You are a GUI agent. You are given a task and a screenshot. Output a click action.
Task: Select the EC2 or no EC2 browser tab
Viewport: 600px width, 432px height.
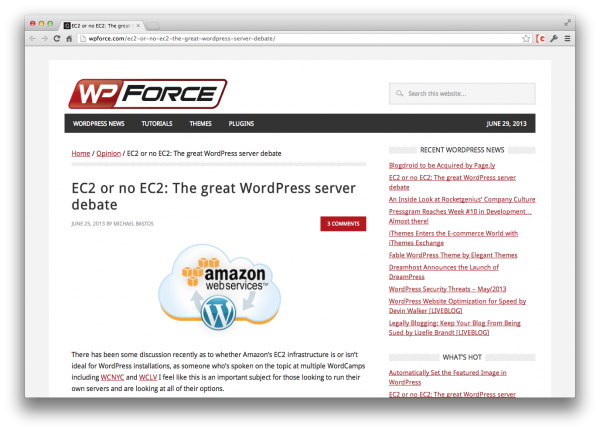point(102,26)
